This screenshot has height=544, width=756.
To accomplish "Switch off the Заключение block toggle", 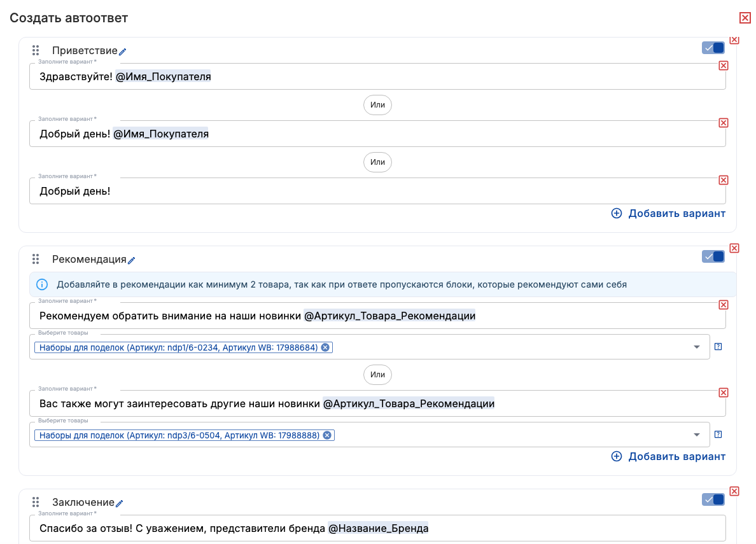I will point(713,499).
